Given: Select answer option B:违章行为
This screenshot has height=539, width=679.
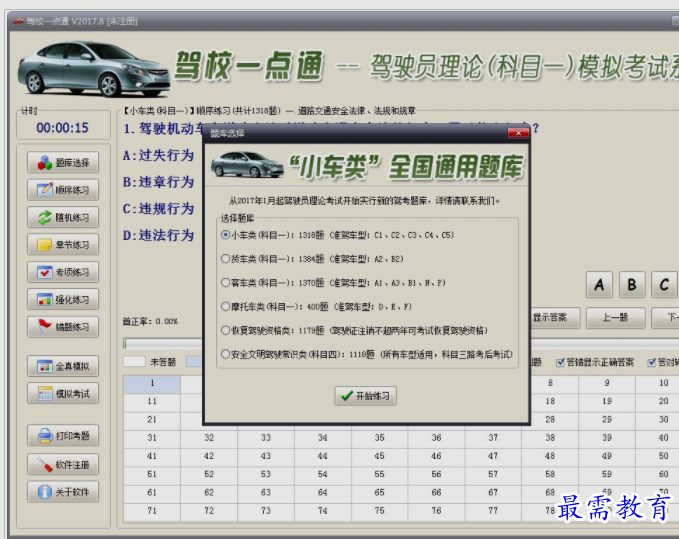Looking at the screenshot, I should coord(158,182).
